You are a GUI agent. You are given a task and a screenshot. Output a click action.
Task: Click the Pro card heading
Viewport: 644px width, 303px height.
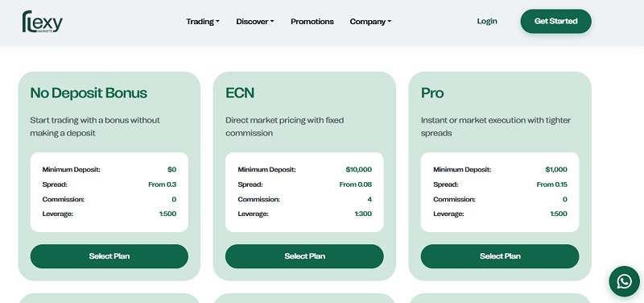pos(432,93)
